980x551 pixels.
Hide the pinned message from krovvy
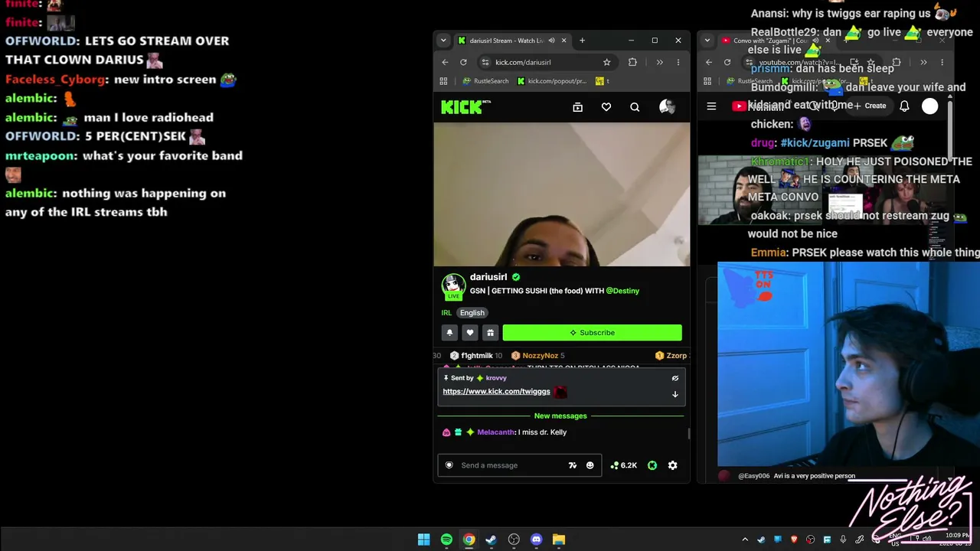(x=675, y=378)
